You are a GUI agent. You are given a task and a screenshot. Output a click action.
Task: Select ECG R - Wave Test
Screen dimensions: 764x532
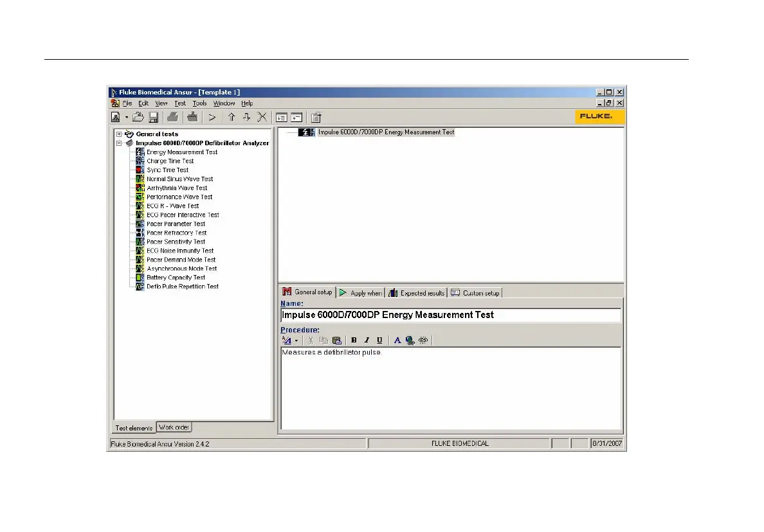pyautogui.click(x=172, y=206)
